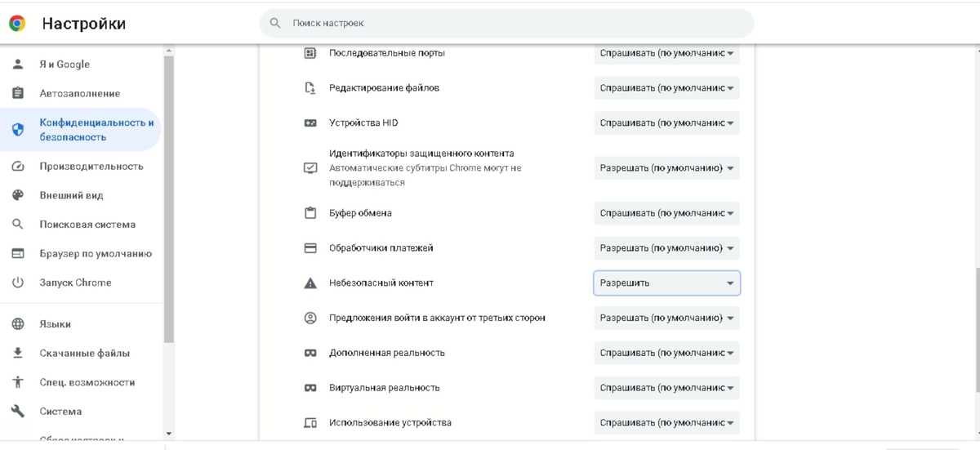Viewport: 980px width, 450px height.
Task: Click the download icon for Скачанные файлы
Action: click(18, 354)
